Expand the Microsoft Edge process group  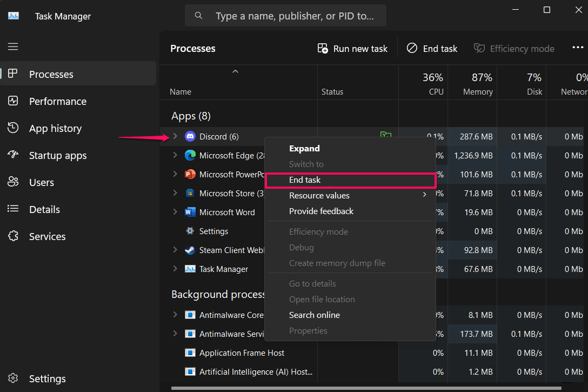click(x=175, y=155)
